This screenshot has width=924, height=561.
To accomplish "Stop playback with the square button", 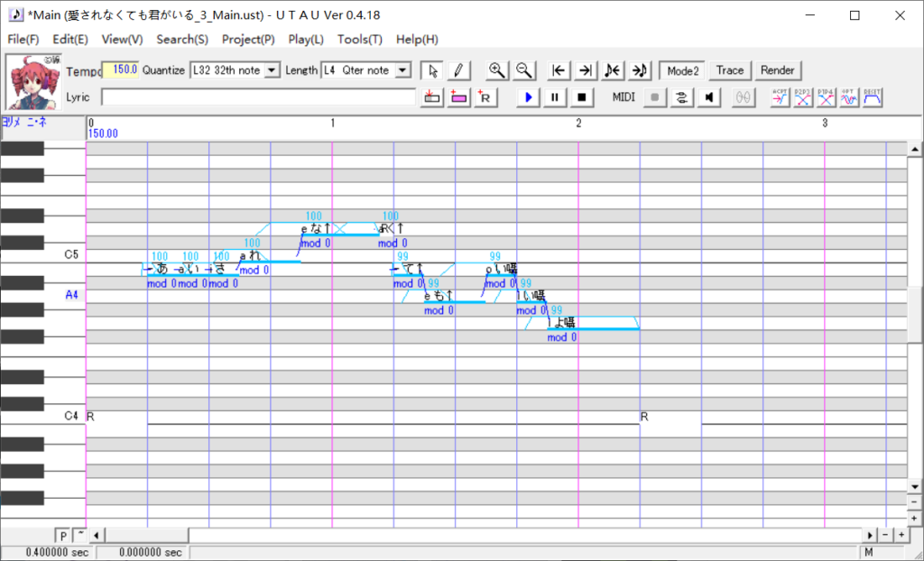I will pos(582,97).
